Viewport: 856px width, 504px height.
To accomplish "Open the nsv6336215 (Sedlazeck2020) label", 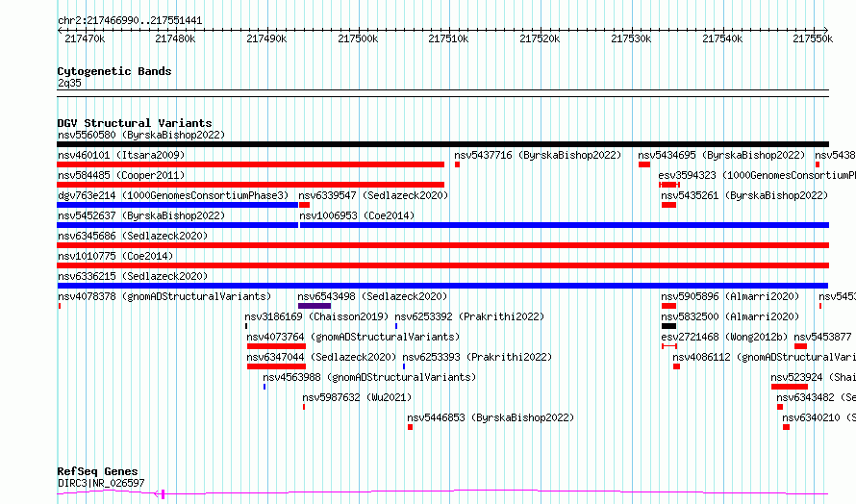I will click(133, 276).
